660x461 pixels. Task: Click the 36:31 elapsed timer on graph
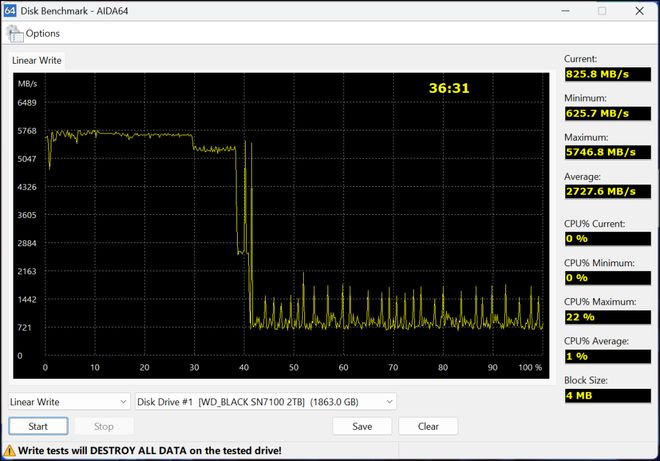click(x=449, y=88)
